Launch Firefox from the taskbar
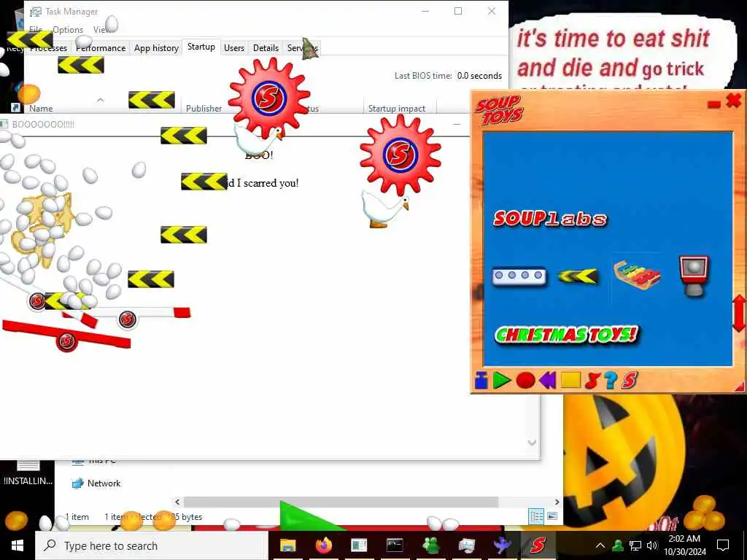 [x=323, y=545]
